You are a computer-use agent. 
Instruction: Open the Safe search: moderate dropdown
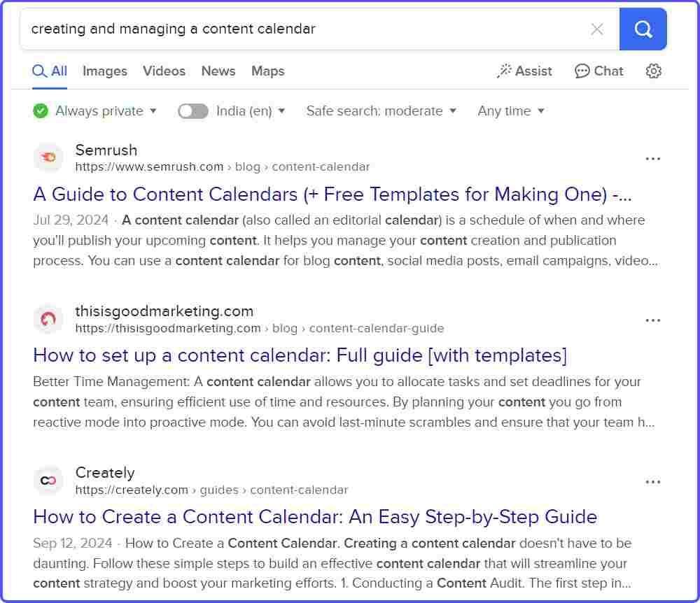(x=381, y=111)
